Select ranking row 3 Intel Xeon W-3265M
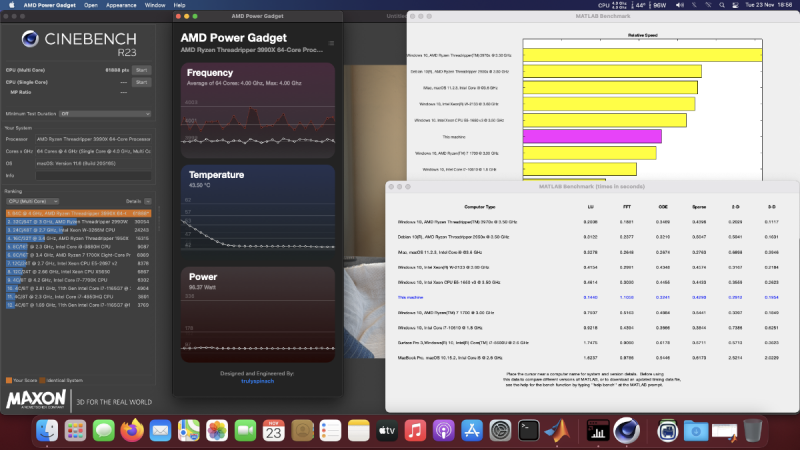 pos(79,230)
